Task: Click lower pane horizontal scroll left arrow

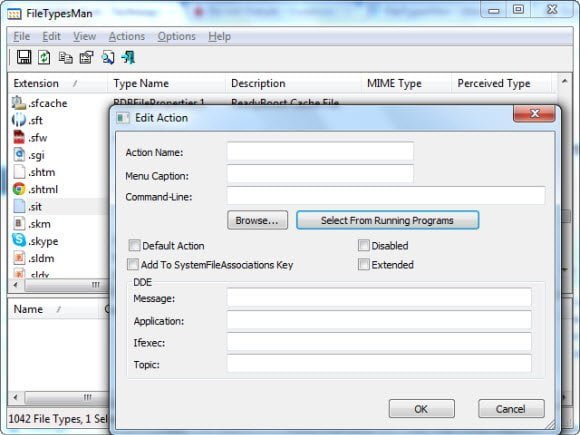Action: pos(16,397)
